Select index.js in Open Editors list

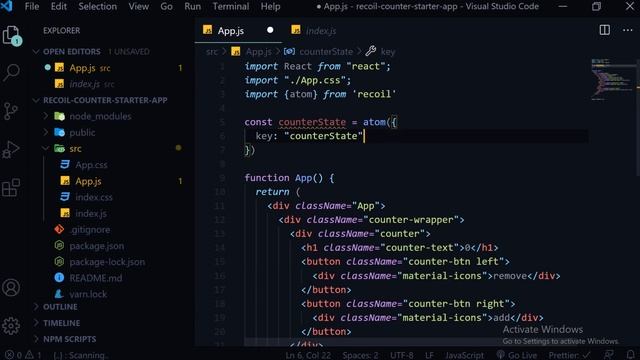pyautogui.click(x=84, y=84)
